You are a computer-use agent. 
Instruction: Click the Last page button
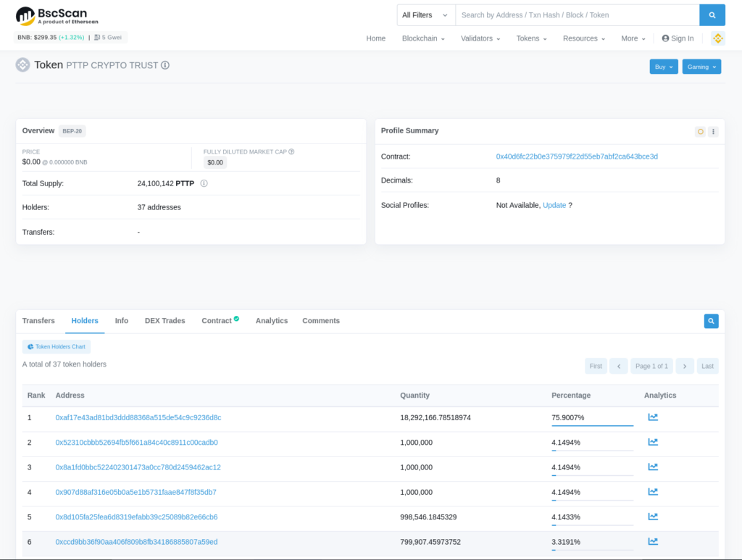point(707,366)
